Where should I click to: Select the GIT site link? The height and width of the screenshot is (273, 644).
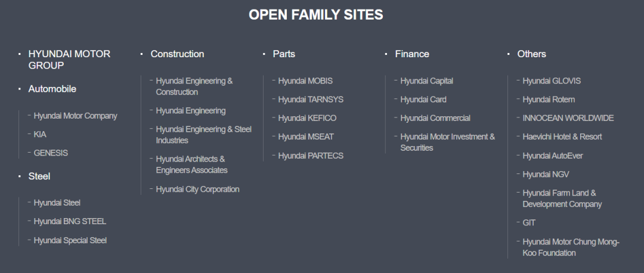coord(529,222)
